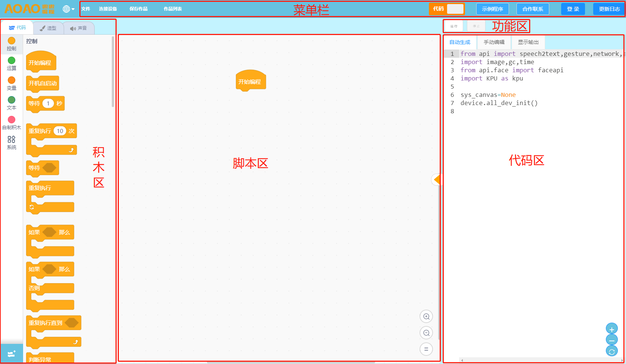Viewport: 626px width, 364px height.
Task: Pick the 开始编程 block in the block palette
Action: 41,61
